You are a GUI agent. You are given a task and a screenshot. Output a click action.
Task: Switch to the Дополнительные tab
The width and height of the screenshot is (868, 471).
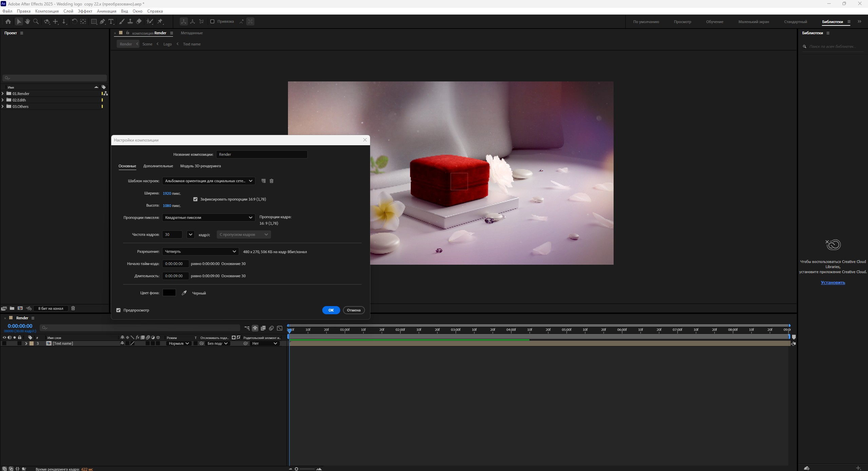point(158,166)
